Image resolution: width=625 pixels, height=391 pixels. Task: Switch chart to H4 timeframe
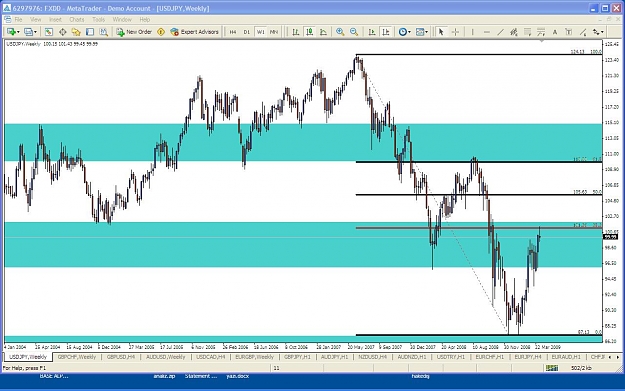[x=233, y=32]
